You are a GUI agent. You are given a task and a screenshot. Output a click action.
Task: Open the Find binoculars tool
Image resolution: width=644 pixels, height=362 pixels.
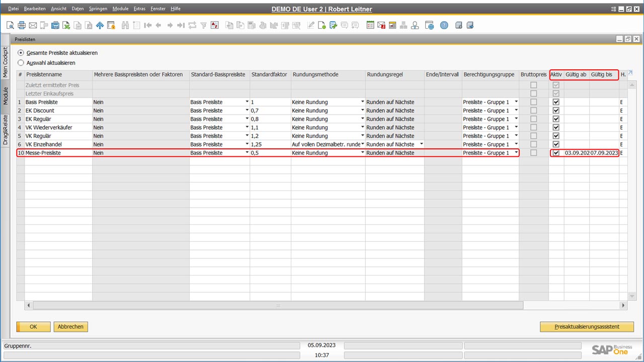tap(125, 25)
